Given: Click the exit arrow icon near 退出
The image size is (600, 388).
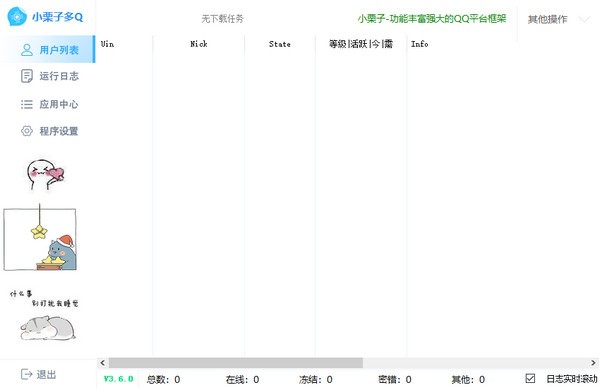Looking at the screenshot, I should [x=26, y=374].
